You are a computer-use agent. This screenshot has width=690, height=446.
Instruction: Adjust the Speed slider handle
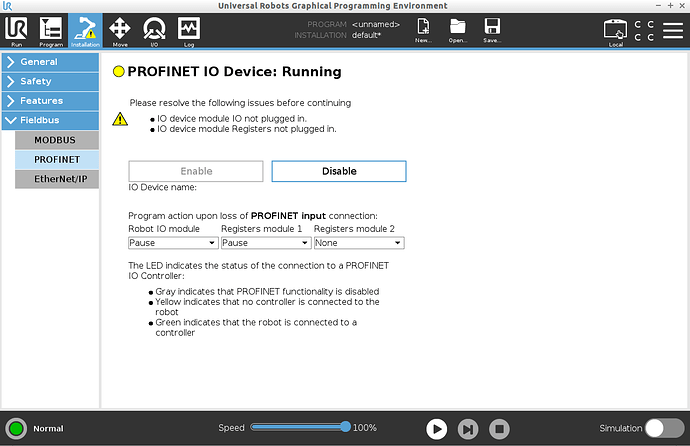(x=345, y=427)
